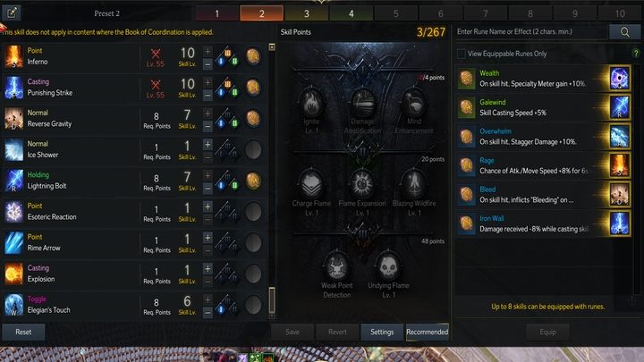Click the Reset button
644x362 pixels.
pos(23,332)
